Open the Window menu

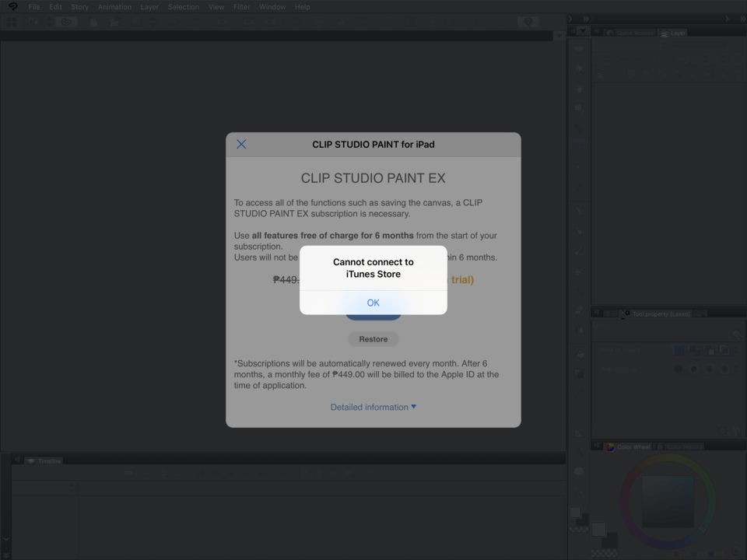(272, 7)
